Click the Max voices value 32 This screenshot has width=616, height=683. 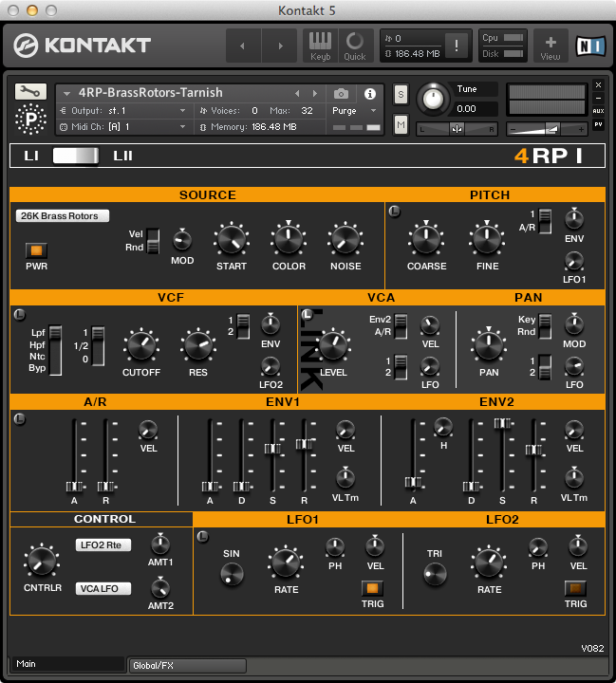(307, 111)
